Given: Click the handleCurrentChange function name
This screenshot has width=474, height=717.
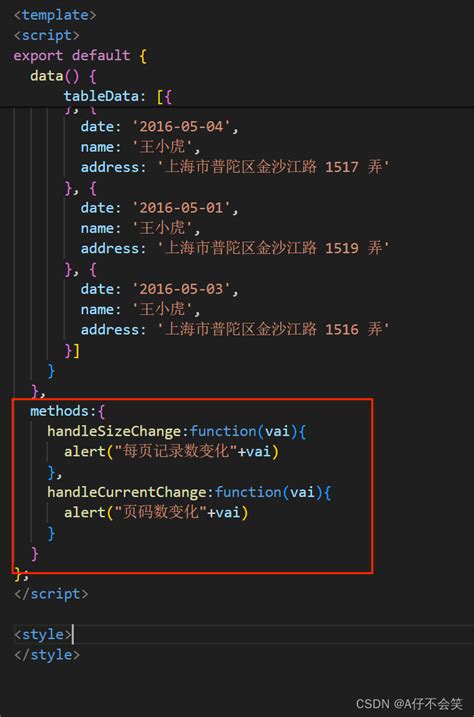Looking at the screenshot, I should 127,492.
